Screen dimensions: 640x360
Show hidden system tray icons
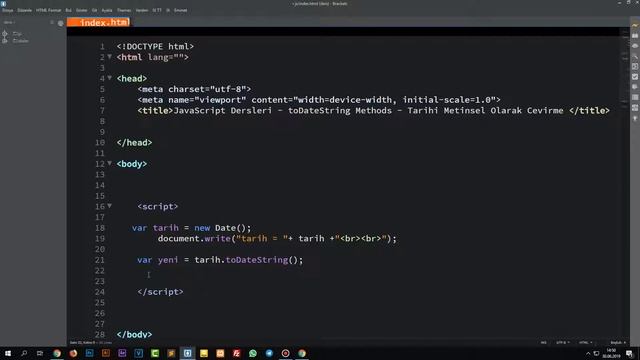coord(588,353)
